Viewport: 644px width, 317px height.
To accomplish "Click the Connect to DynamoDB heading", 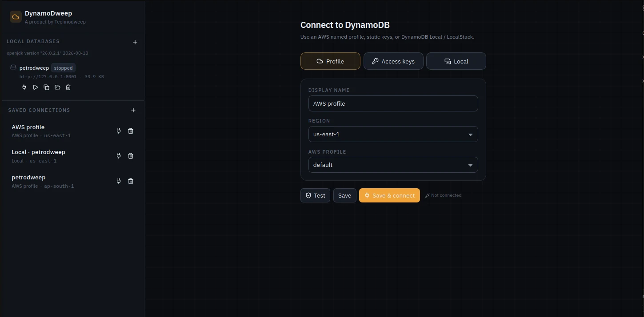I will pos(345,25).
